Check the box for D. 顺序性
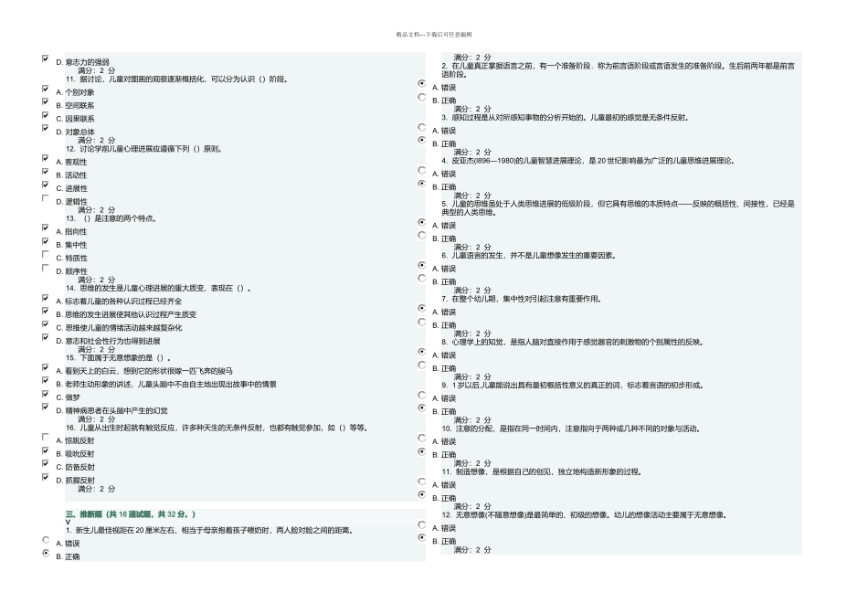The image size is (868, 614). point(46,268)
